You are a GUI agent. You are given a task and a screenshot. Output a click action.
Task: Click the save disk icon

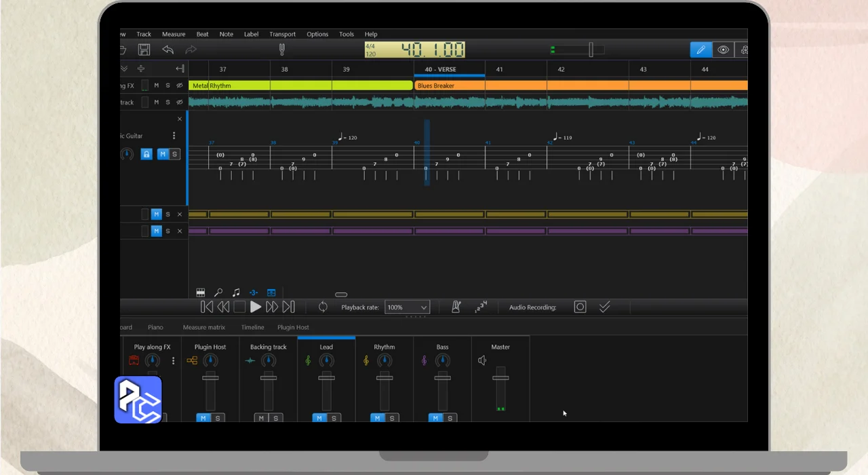[x=144, y=50]
